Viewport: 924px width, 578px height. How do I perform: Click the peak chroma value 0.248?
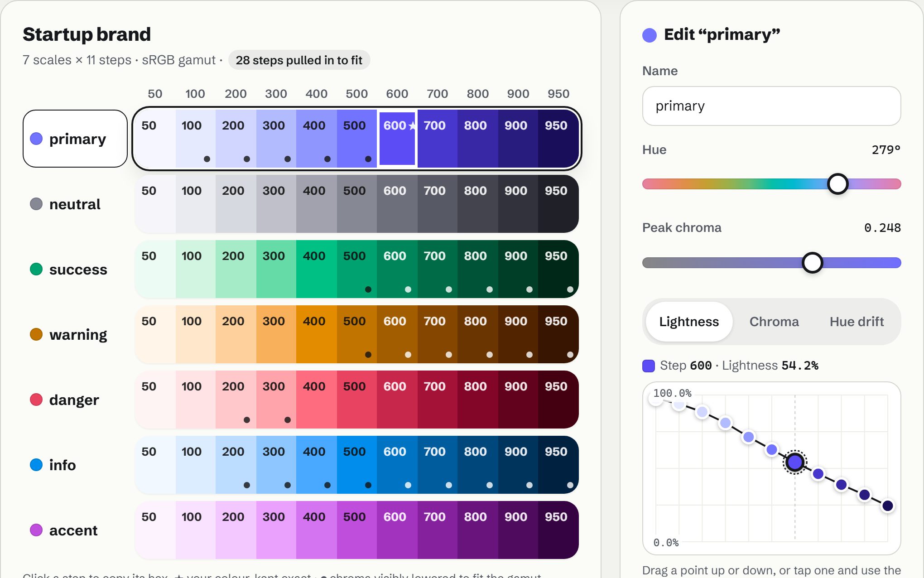pyautogui.click(x=882, y=227)
